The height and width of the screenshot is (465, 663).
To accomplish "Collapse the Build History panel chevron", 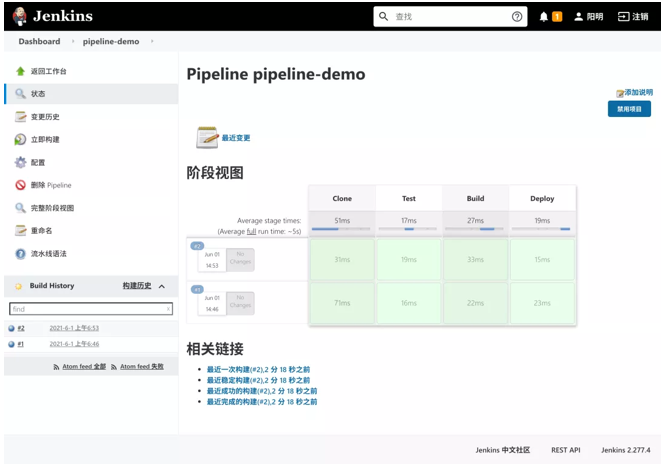I will (162, 286).
